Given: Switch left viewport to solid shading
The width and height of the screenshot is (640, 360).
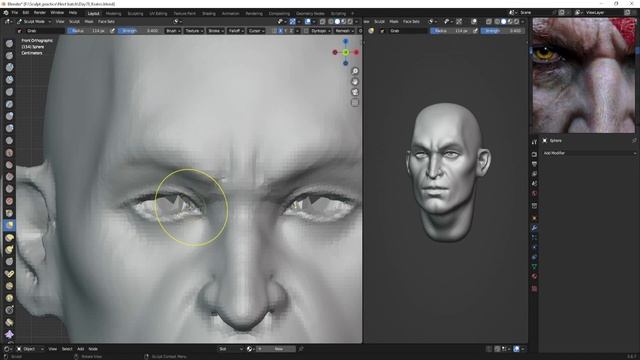Looking at the screenshot, I should 337,21.
